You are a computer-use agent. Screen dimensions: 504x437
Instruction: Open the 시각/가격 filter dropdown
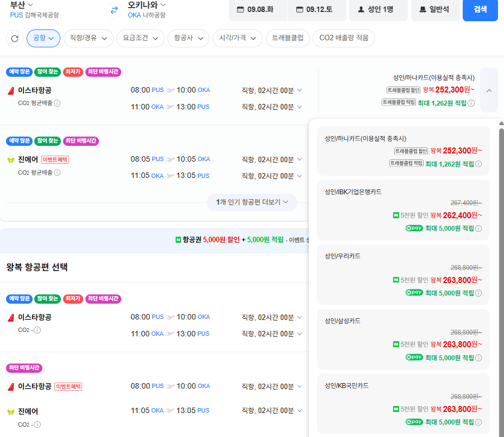pos(238,38)
